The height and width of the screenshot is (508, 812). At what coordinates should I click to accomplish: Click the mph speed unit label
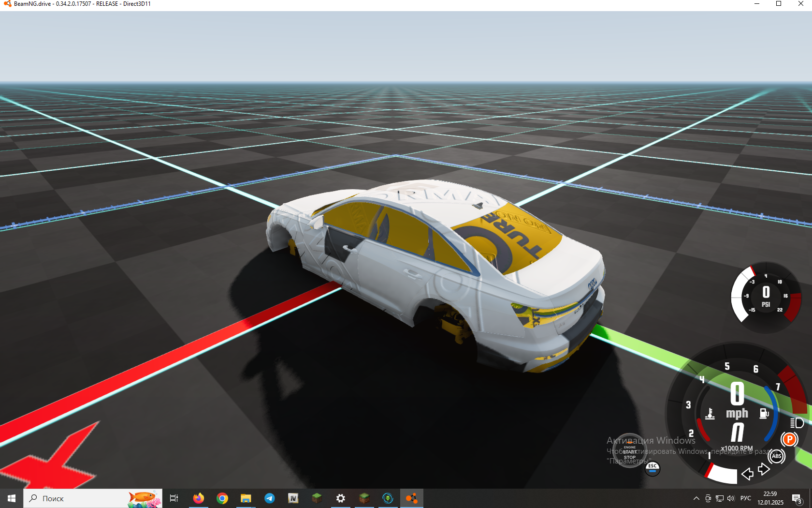click(x=737, y=413)
